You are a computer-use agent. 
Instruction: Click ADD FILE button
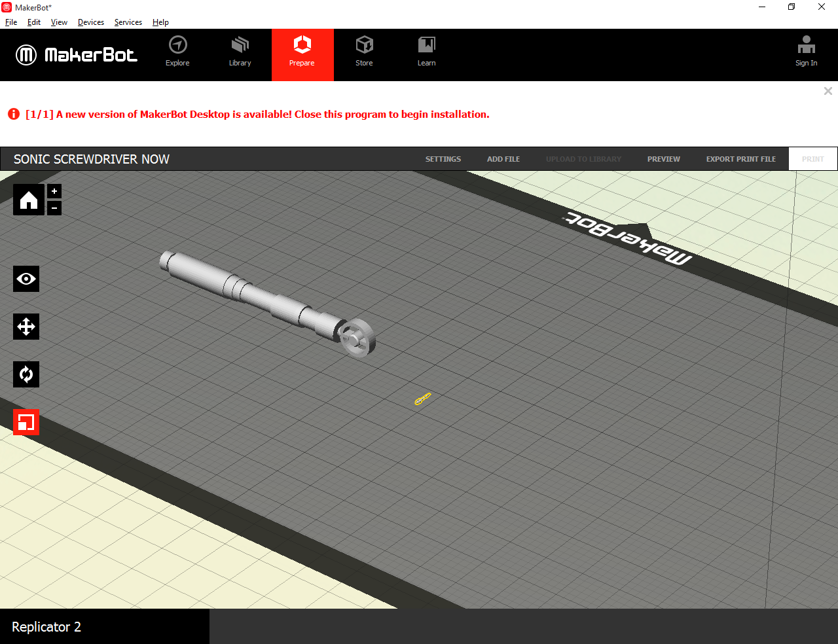pyautogui.click(x=503, y=159)
